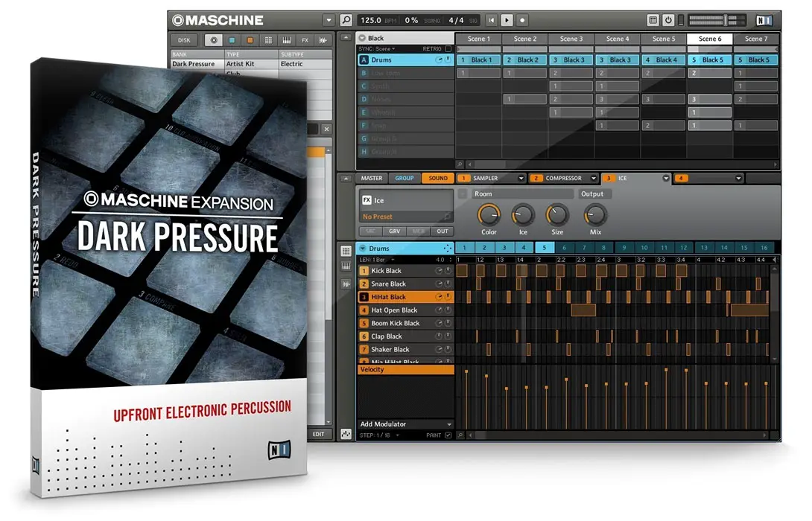812x521 pixels.
Task: Adjust the Color knob
Action: tap(489, 214)
